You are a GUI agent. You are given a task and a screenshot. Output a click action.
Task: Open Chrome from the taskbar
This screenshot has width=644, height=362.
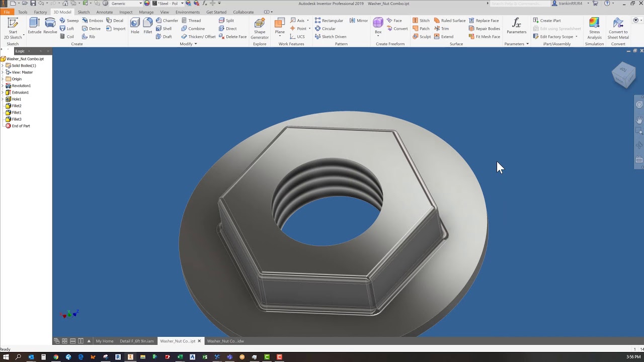(56, 357)
